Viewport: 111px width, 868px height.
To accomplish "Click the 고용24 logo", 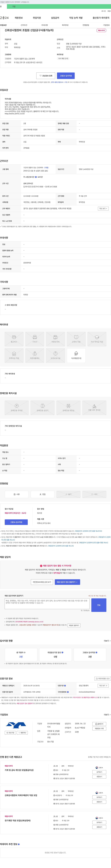I will click(x=4, y=18).
